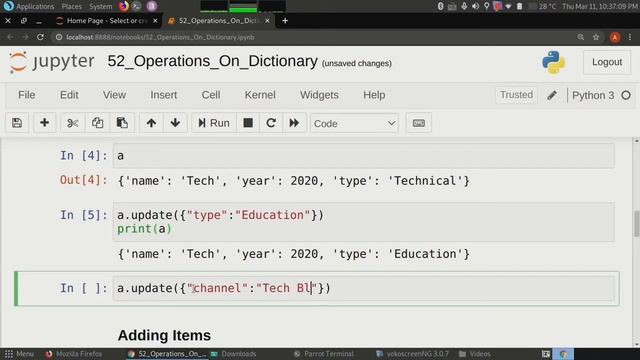640x360 pixels.
Task: Go forward in browser history
Action: click(25, 37)
